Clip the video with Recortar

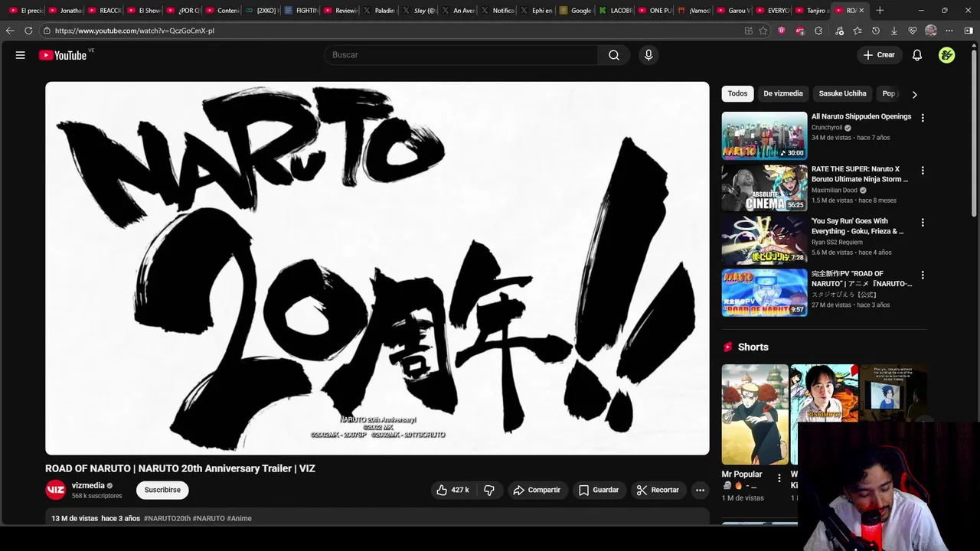[x=658, y=490]
